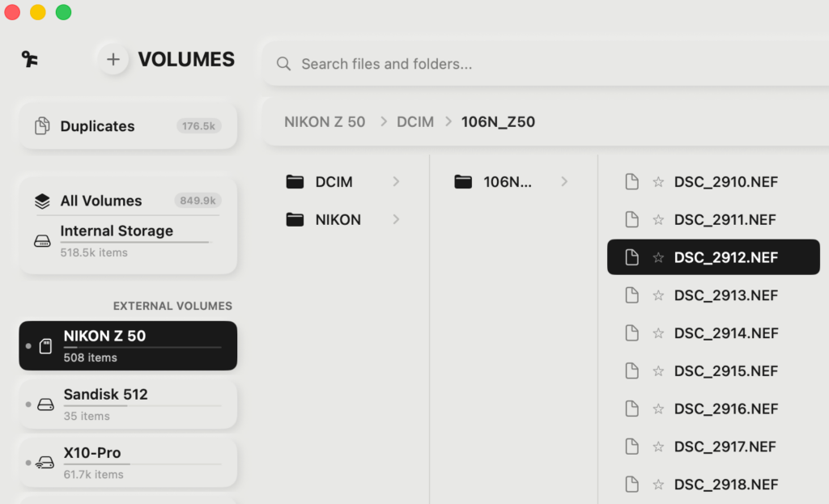Click the external drive icon for X10-Pro

pos(45,462)
